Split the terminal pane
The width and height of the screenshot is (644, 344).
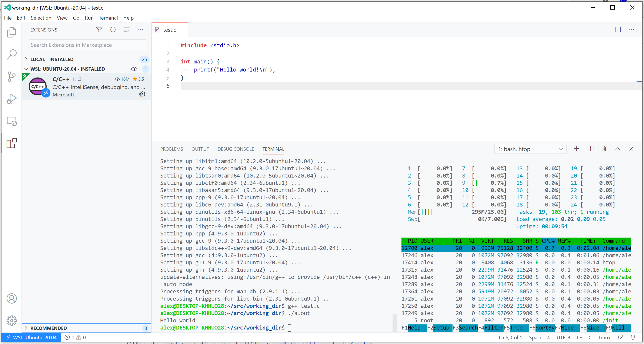590,149
